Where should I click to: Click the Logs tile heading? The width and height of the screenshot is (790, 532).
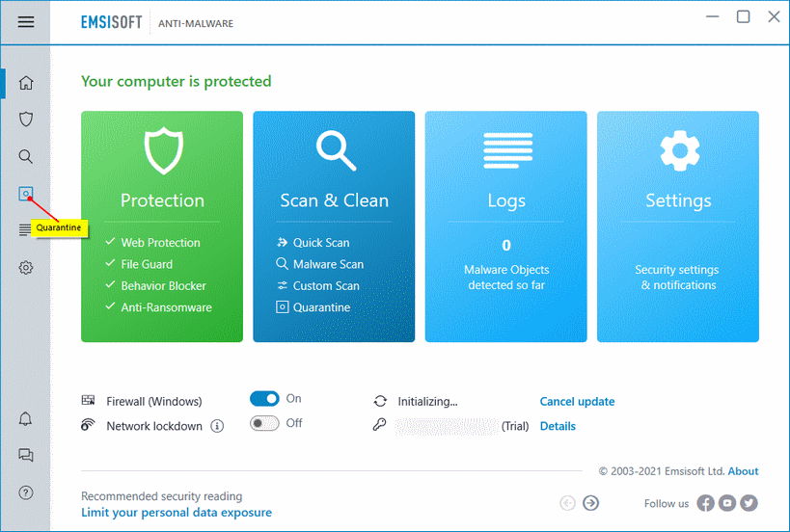click(506, 200)
